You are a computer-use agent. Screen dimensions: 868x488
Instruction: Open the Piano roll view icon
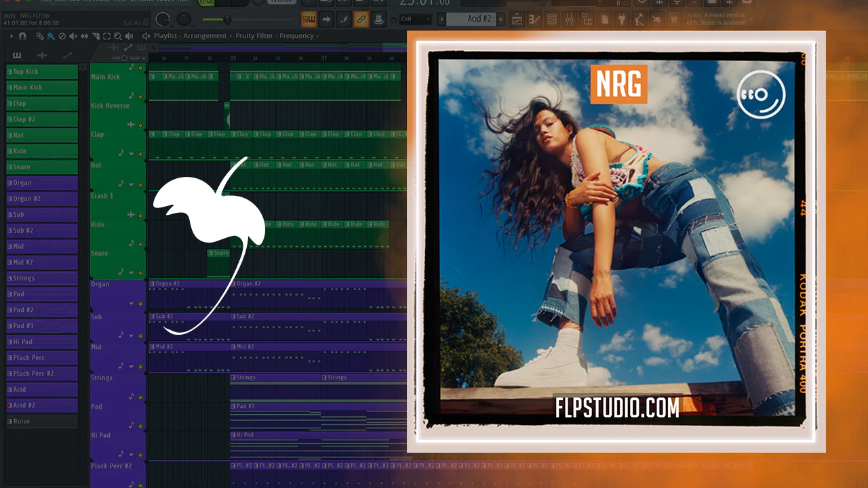click(x=534, y=20)
